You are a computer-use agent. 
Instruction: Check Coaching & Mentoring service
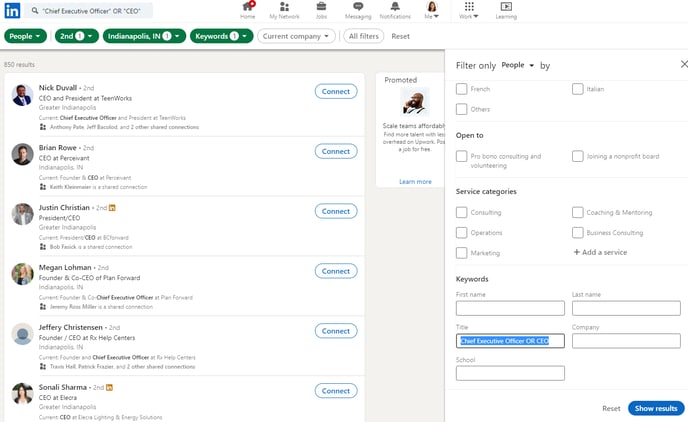(577, 212)
